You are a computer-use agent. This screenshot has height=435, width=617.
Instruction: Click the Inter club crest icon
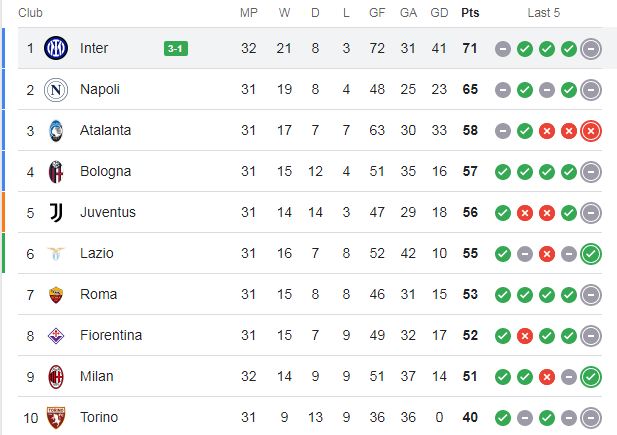56,48
